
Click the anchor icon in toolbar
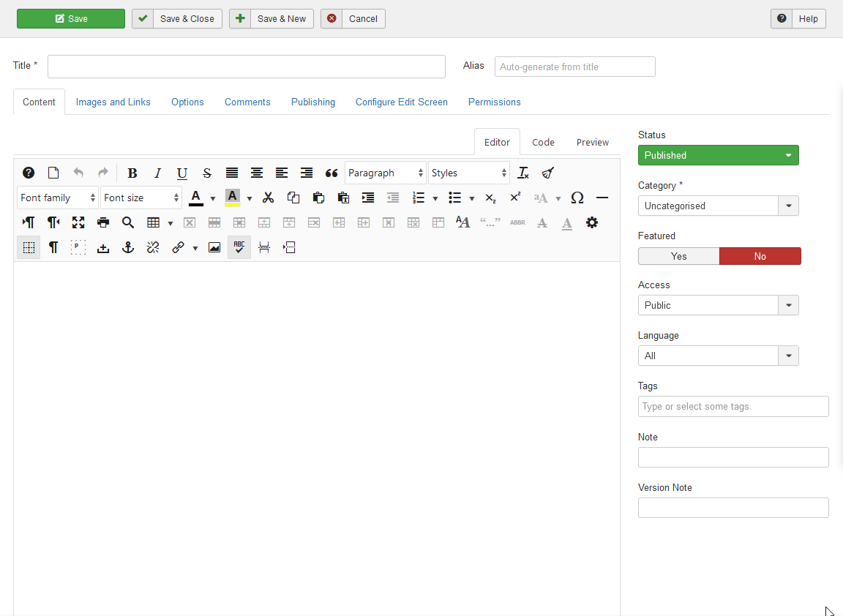tap(128, 248)
